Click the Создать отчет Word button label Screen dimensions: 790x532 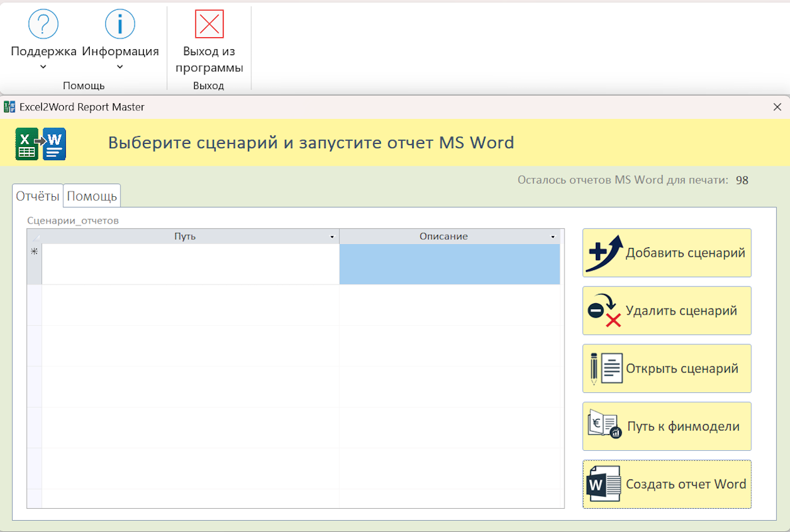point(686,484)
